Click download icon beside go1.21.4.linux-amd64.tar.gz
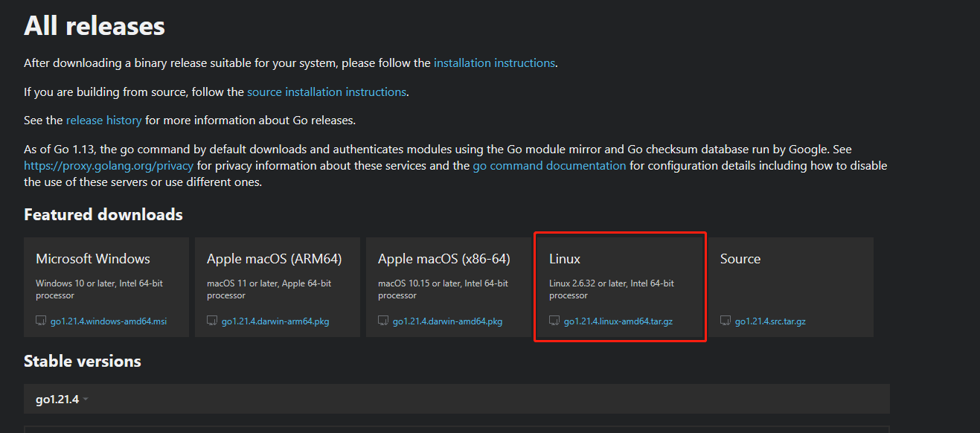This screenshot has height=433, width=980. click(554, 321)
